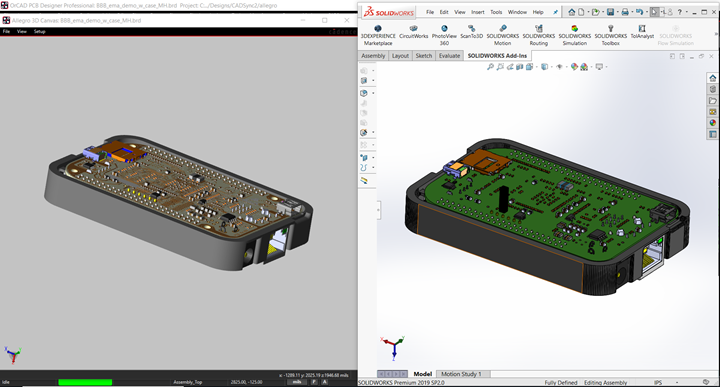720x387 pixels.
Task: Open the SOLIDWORKS Help question mark
Action: [x=680, y=12]
